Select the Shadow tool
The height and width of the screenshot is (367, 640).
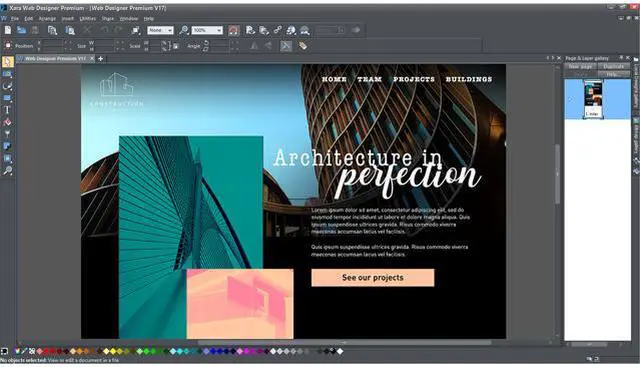click(x=7, y=146)
